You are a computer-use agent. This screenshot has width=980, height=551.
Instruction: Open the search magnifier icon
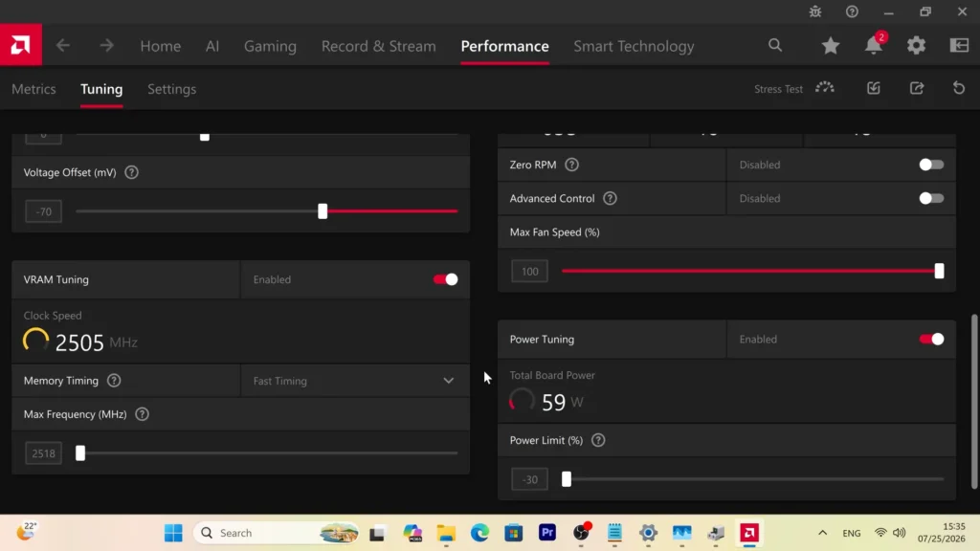point(775,45)
